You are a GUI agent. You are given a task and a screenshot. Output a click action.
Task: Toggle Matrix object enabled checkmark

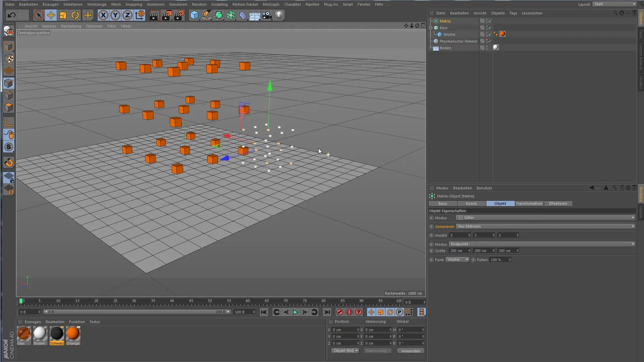(x=490, y=21)
